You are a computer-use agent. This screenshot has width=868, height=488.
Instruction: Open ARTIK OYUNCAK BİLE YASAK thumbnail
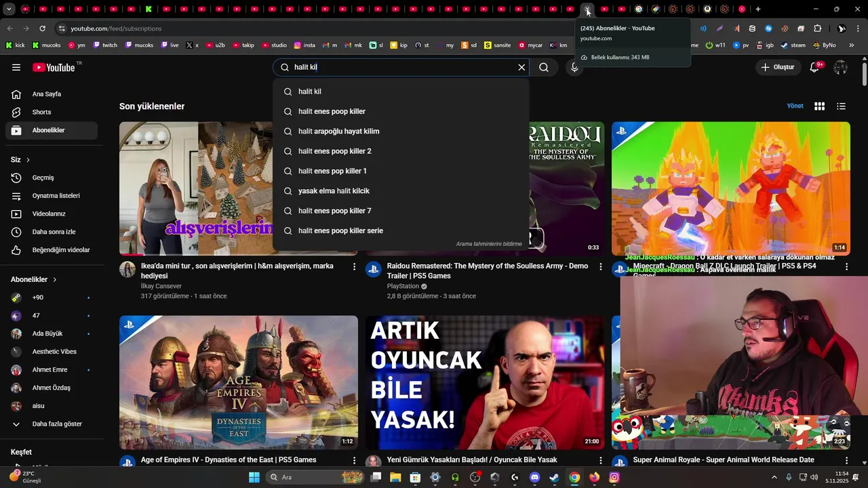pos(485,382)
